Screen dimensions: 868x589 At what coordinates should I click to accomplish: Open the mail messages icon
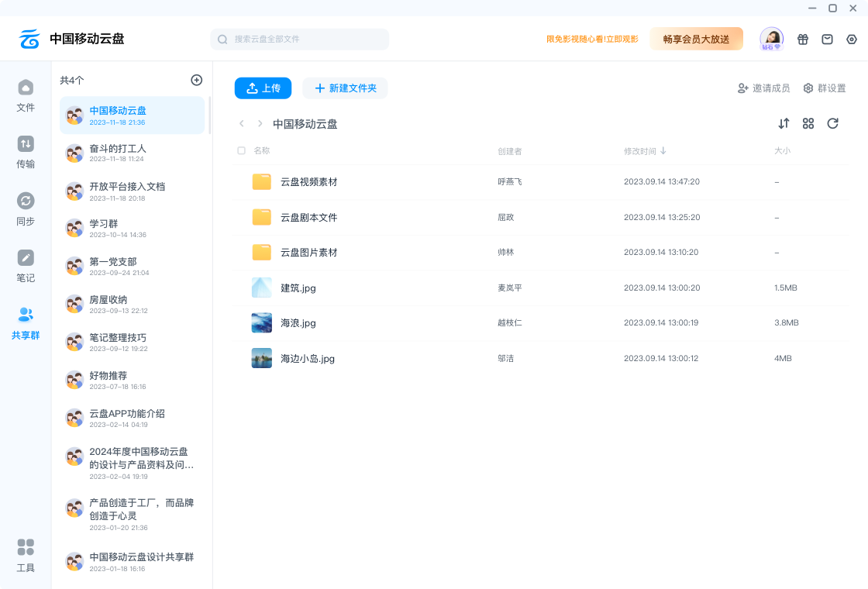(x=827, y=40)
